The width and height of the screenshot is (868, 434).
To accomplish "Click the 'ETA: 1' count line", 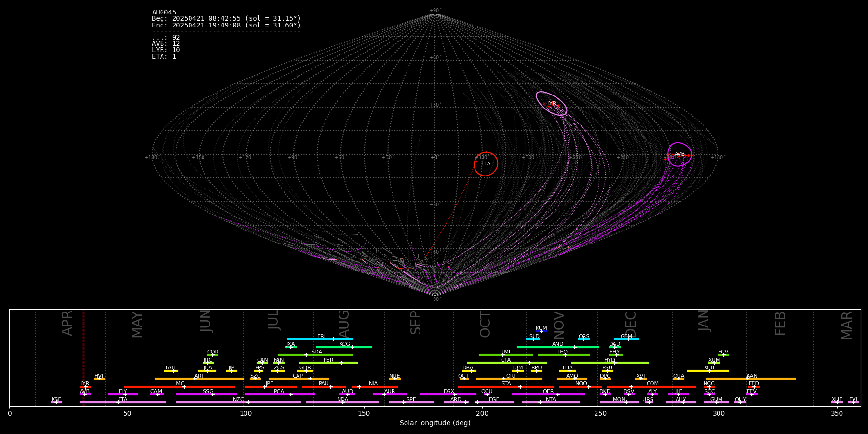I will tap(164, 56).
